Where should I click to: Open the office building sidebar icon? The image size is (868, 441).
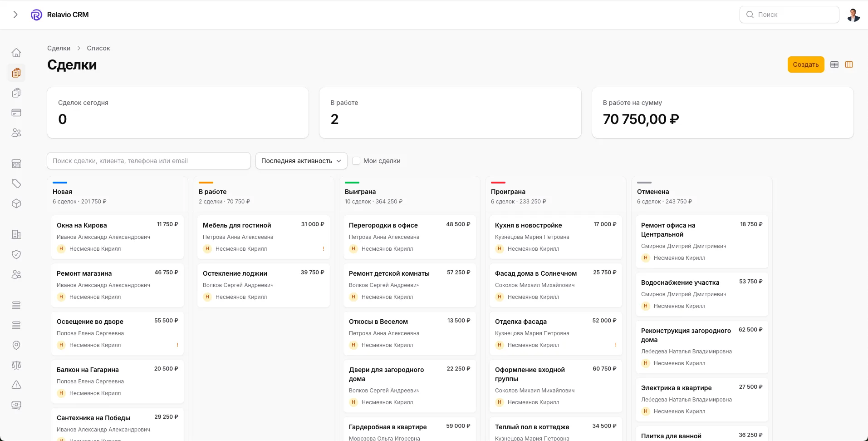16,234
